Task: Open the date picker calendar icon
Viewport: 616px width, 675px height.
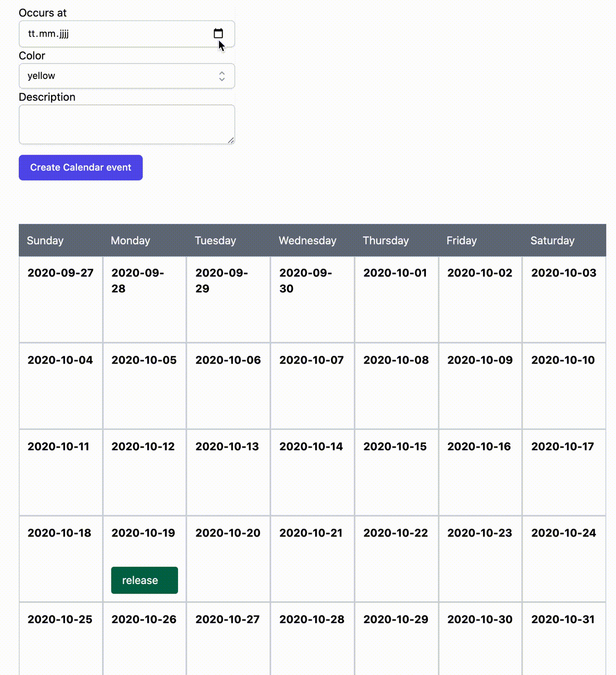Action: point(218,33)
